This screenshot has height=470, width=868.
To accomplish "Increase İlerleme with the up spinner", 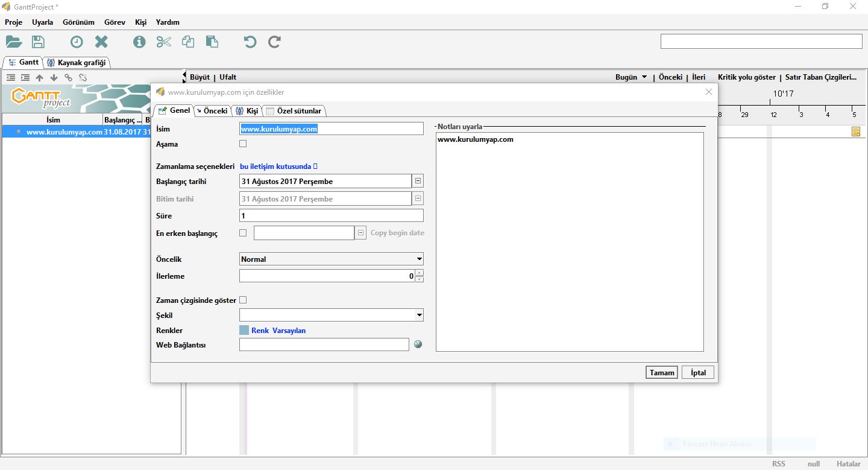I will click(420, 273).
